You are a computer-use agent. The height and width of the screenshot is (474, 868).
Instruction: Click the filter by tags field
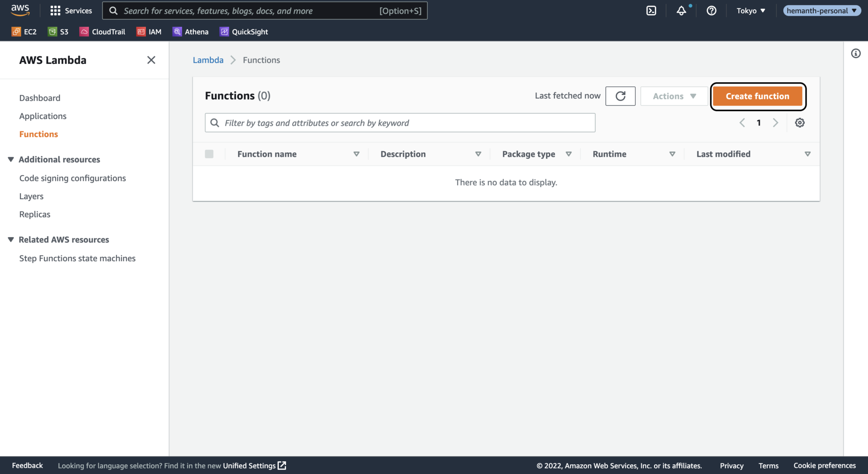pyautogui.click(x=400, y=122)
